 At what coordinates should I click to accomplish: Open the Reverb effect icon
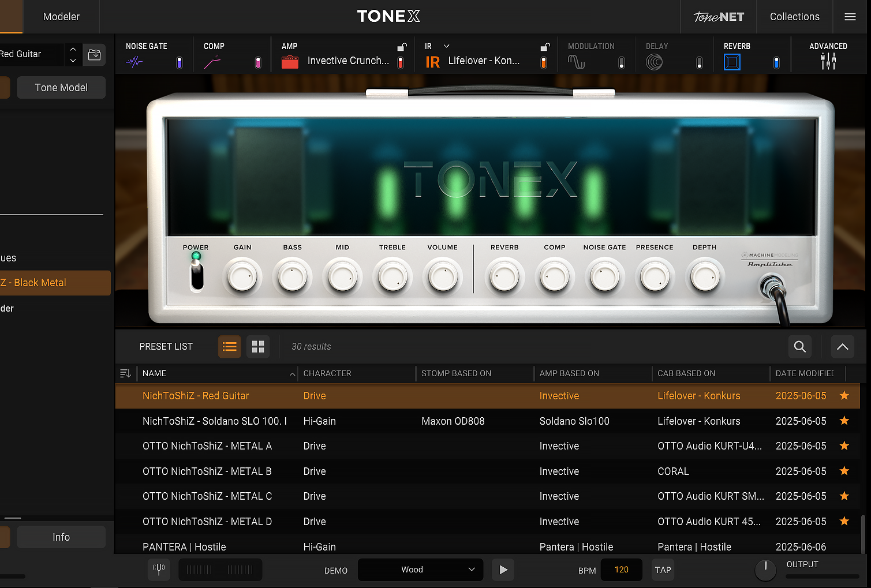pyautogui.click(x=732, y=62)
